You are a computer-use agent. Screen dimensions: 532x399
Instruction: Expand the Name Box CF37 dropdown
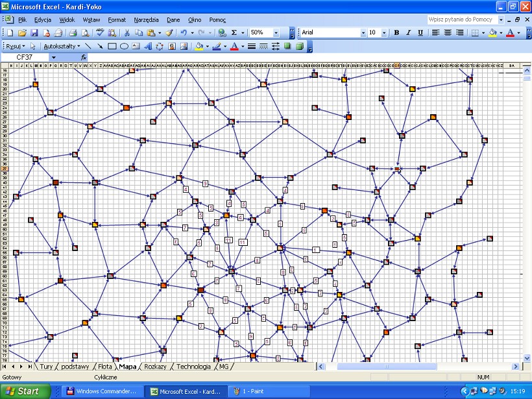53,57
